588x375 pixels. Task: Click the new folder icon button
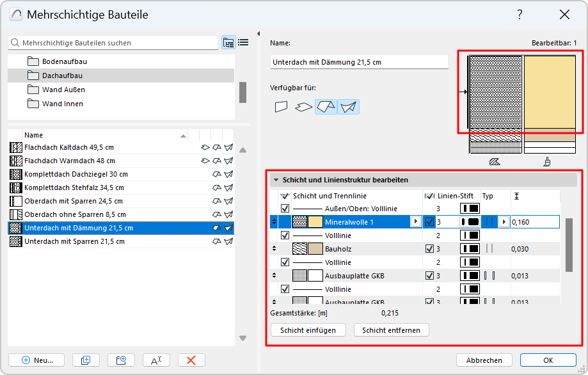[121, 360]
